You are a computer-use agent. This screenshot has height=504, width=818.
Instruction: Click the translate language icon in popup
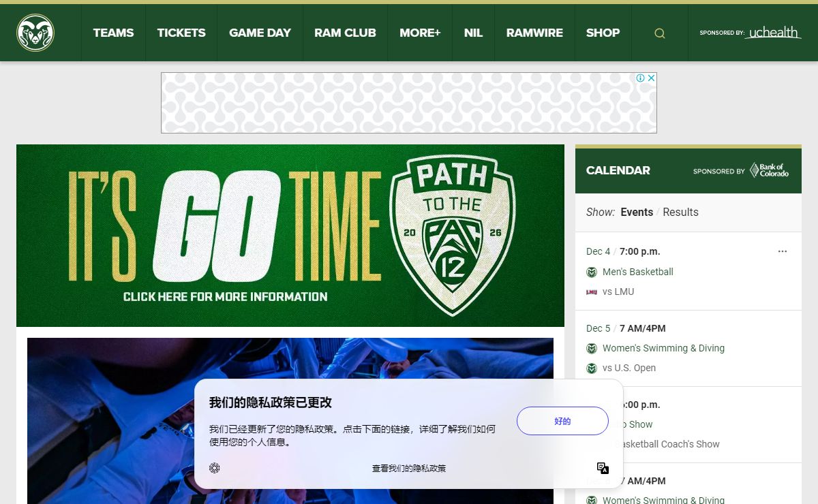(x=603, y=468)
